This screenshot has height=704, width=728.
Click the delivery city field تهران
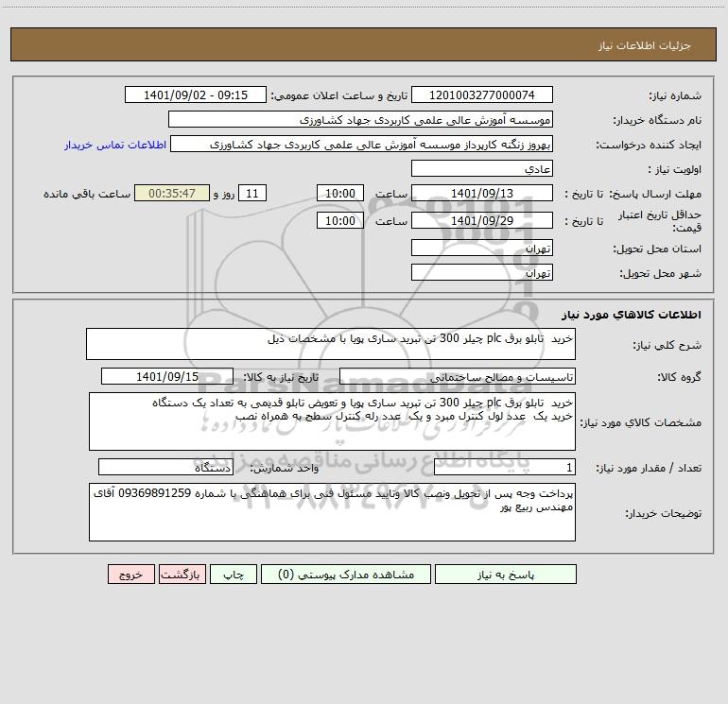tap(482, 272)
